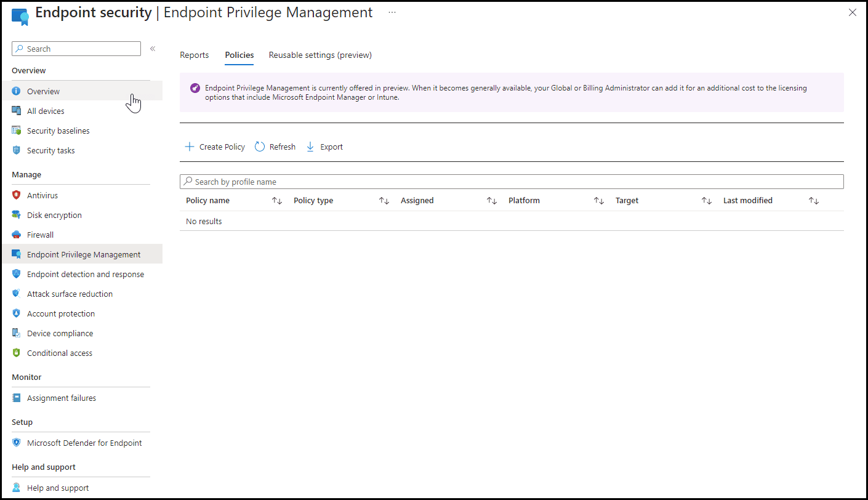The image size is (868, 500).
Task: Open the Reusable settings (preview) tab
Action: click(319, 55)
